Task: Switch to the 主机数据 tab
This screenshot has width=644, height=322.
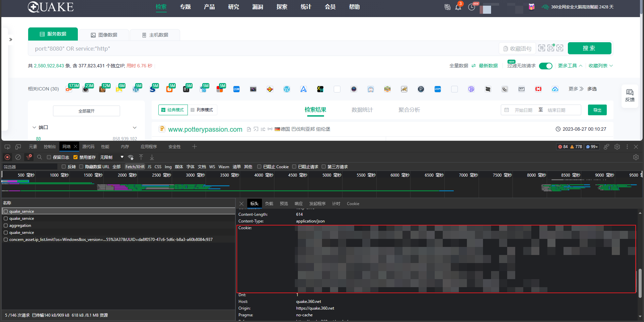Action: 155,35
